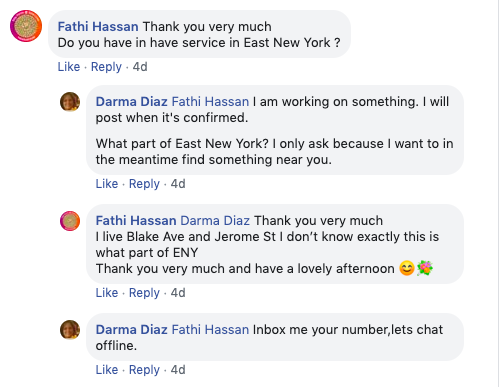Open Darma Diaz author name in last reply
499x387 pixels.
coord(131,330)
